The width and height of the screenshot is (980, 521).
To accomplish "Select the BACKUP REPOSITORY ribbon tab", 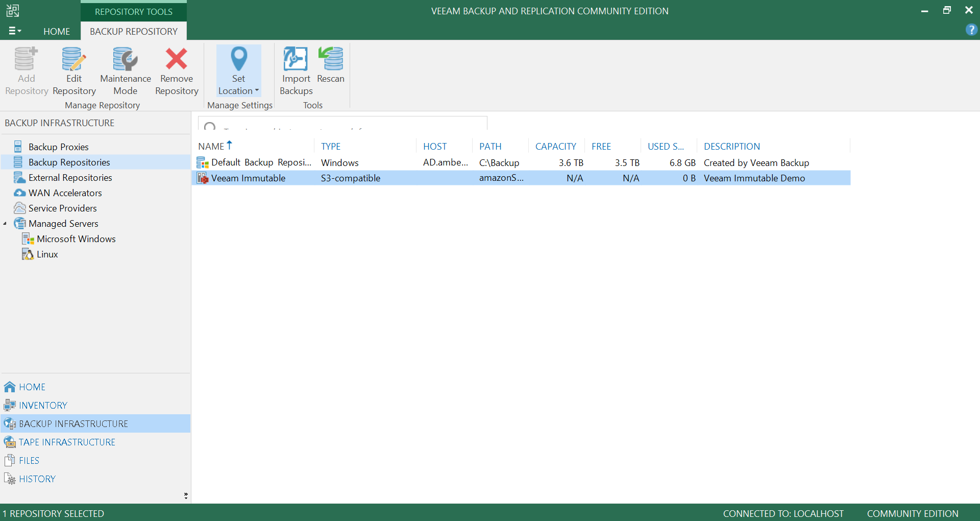I will pyautogui.click(x=134, y=31).
